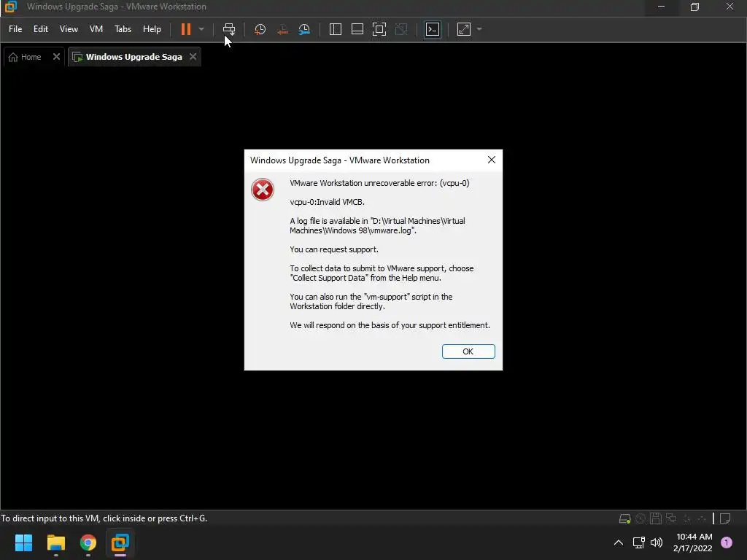Toggle the thumbnail bar view icon

click(357, 29)
